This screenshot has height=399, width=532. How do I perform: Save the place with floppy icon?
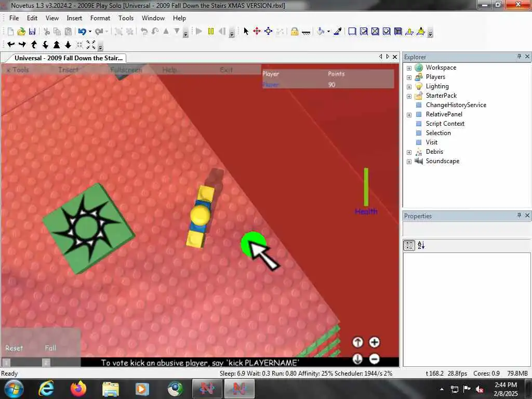click(x=32, y=32)
